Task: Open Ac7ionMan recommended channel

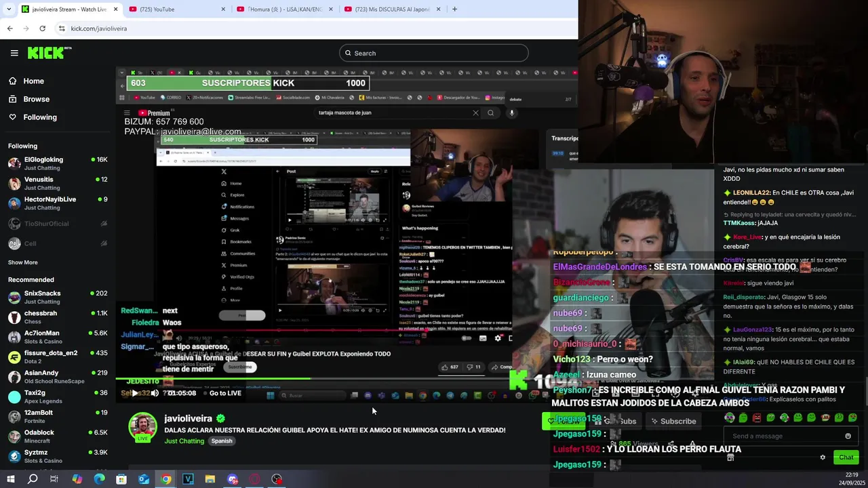Action: [58, 337]
